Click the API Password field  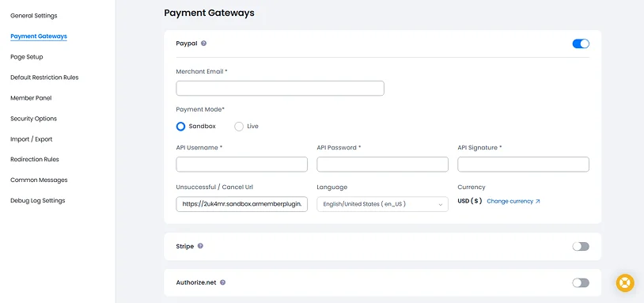[382, 165]
